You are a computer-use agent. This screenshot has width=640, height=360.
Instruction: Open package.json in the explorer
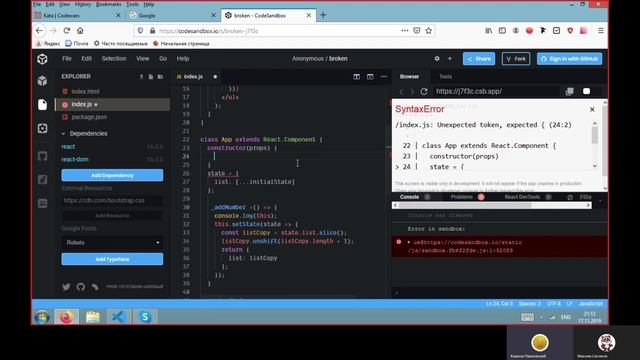112,117
